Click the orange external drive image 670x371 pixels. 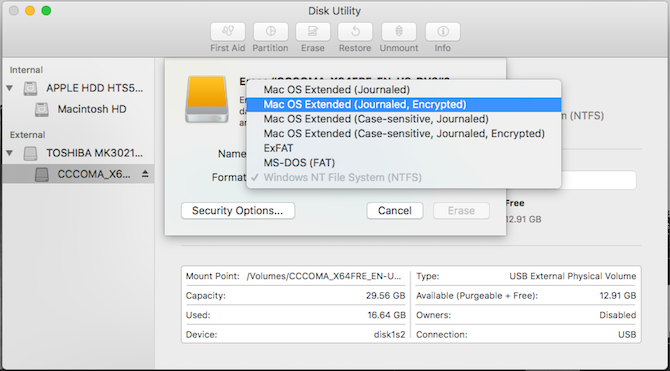(207, 99)
